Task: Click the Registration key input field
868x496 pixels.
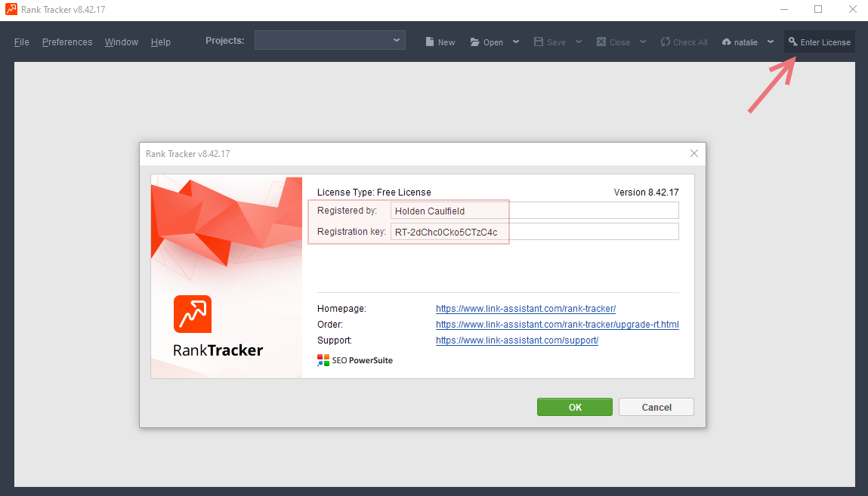Action: [534, 232]
